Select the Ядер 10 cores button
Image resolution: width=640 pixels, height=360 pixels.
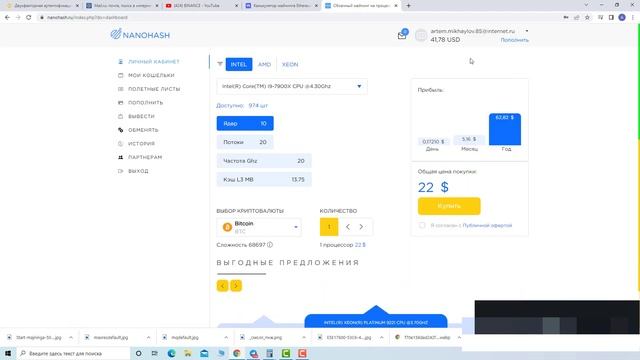(245, 123)
